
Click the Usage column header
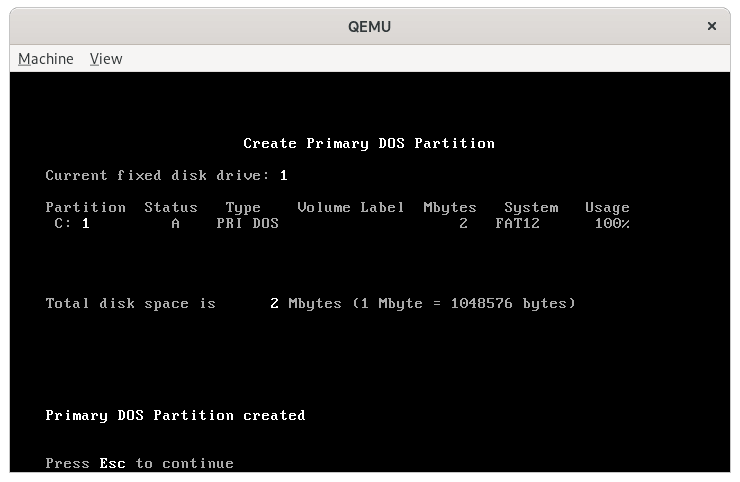(x=607, y=208)
